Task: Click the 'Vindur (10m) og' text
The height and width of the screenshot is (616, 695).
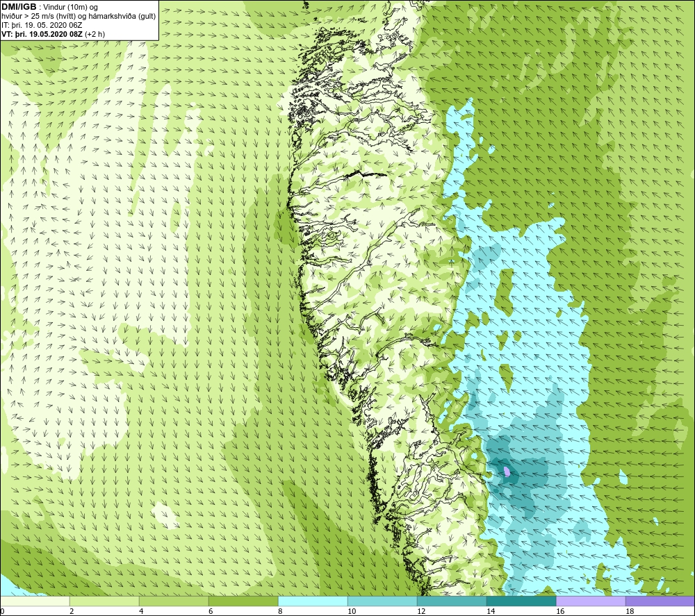Action: 72,8
